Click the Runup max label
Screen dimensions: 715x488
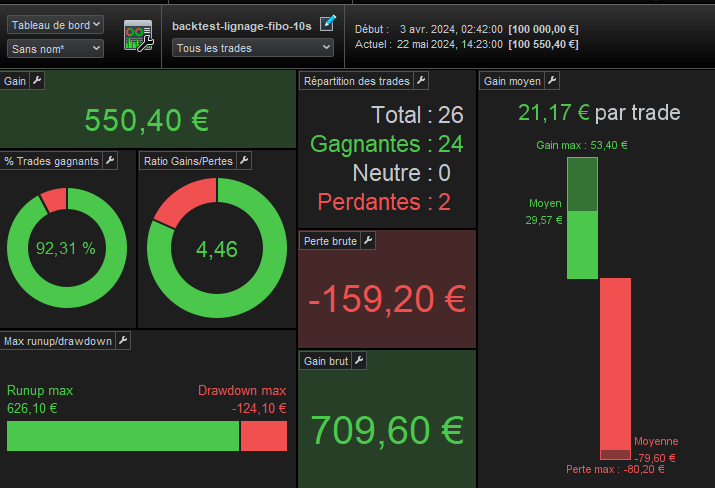point(40,390)
